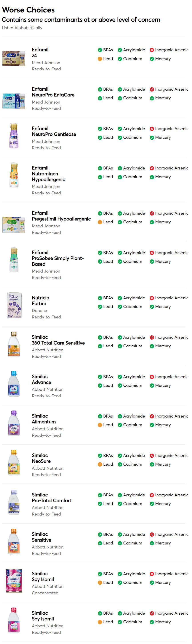Click the Enfamil 24 product box image
The image size is (192, 644).
click(14, 58)
